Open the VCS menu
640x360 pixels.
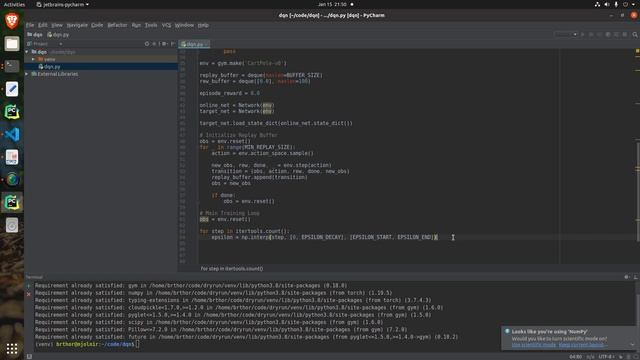[166, 25]
